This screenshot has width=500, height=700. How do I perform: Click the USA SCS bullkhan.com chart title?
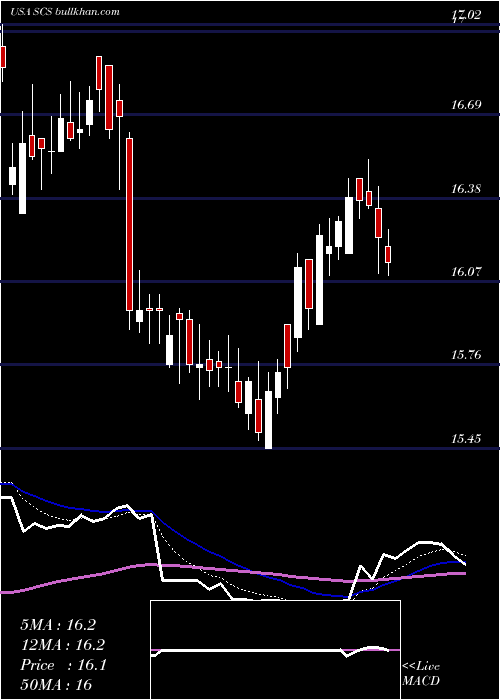point(65,12)
